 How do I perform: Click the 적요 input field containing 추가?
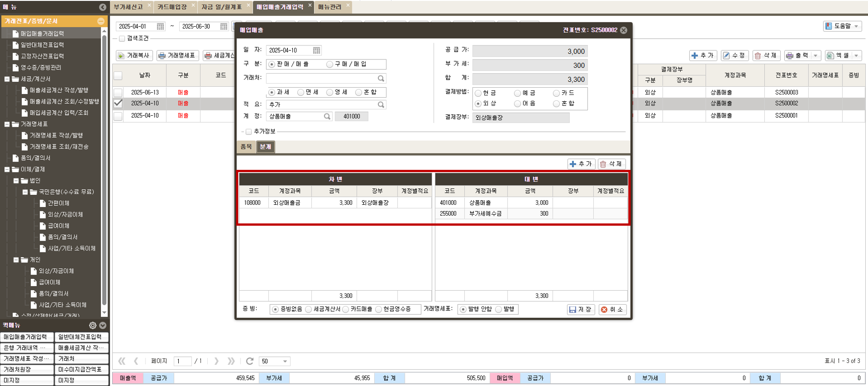[321, 104]
